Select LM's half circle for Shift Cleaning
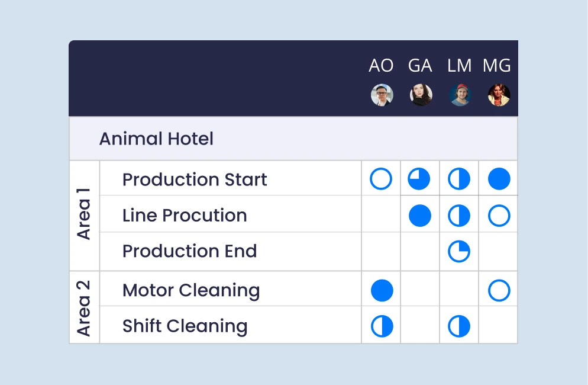 [459, 326]
